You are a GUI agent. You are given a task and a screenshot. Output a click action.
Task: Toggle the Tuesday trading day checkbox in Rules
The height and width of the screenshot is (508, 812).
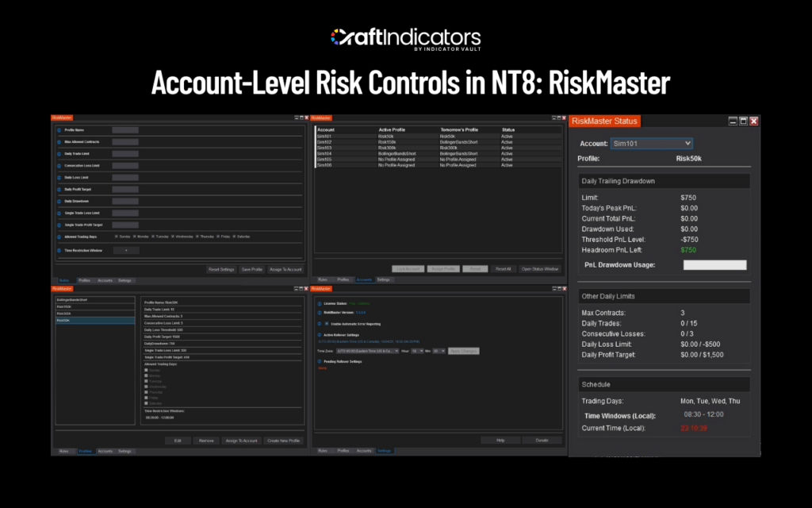click(x=153, y=237)
